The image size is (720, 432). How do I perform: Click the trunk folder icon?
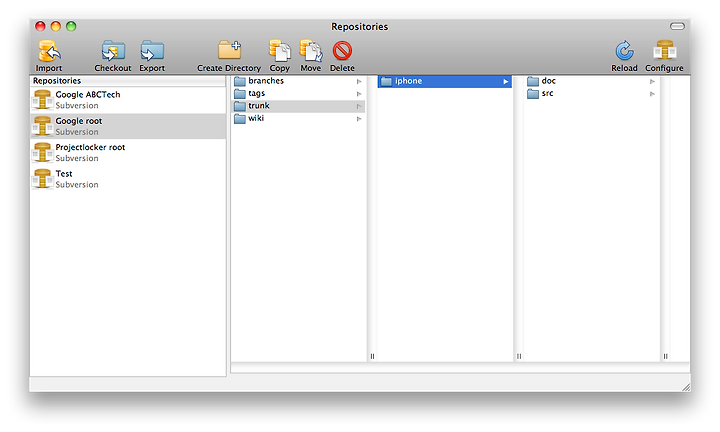(x=240, y=106)
